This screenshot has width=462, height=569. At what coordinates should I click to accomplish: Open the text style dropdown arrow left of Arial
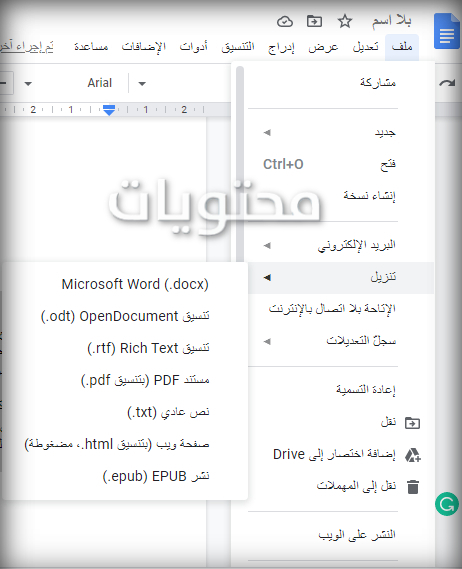point(28,84)
